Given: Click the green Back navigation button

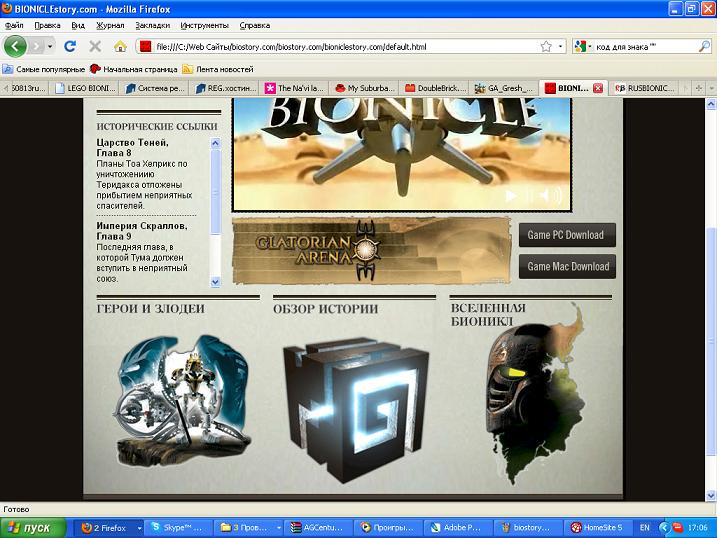Looking at the screenshot, I should coord(15,46).
